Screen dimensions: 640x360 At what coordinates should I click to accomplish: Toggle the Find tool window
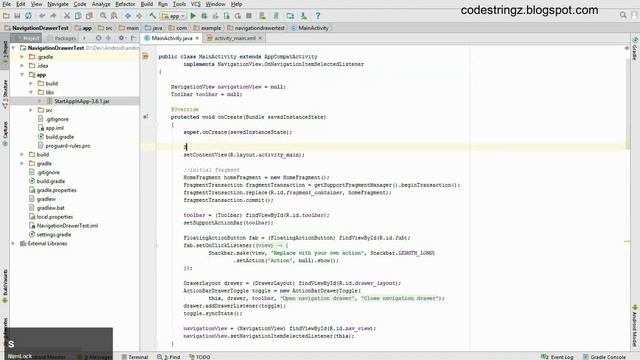169,357
